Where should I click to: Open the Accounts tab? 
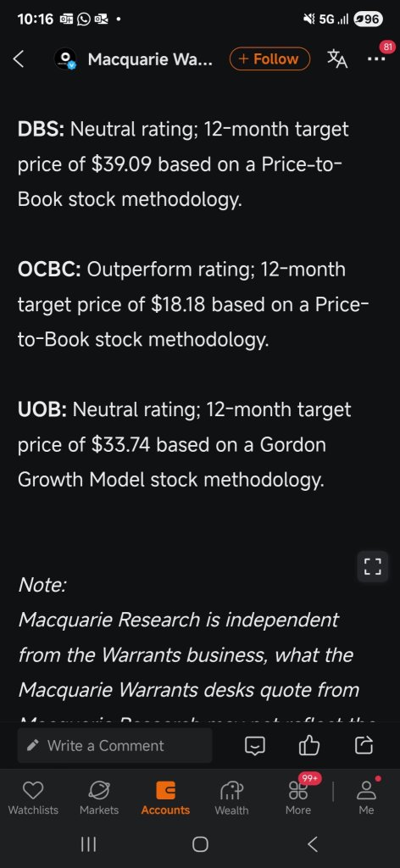pyautogui.click(x=165, y=798)
